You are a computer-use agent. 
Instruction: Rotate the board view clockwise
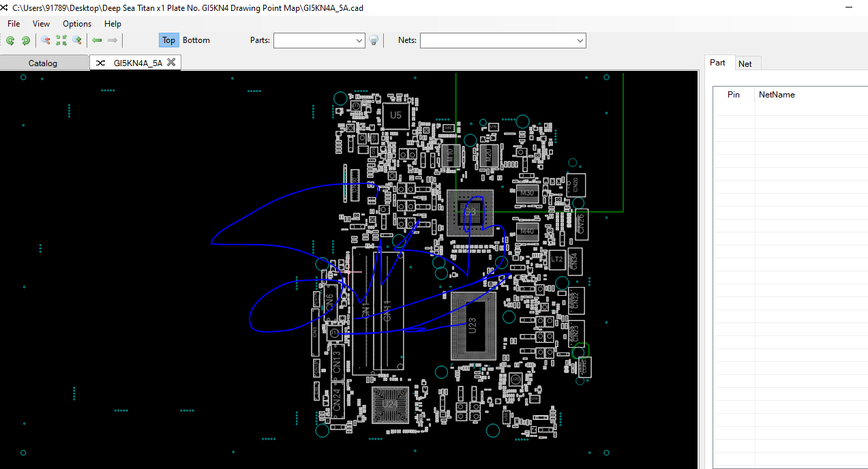[x=25, y=40]
